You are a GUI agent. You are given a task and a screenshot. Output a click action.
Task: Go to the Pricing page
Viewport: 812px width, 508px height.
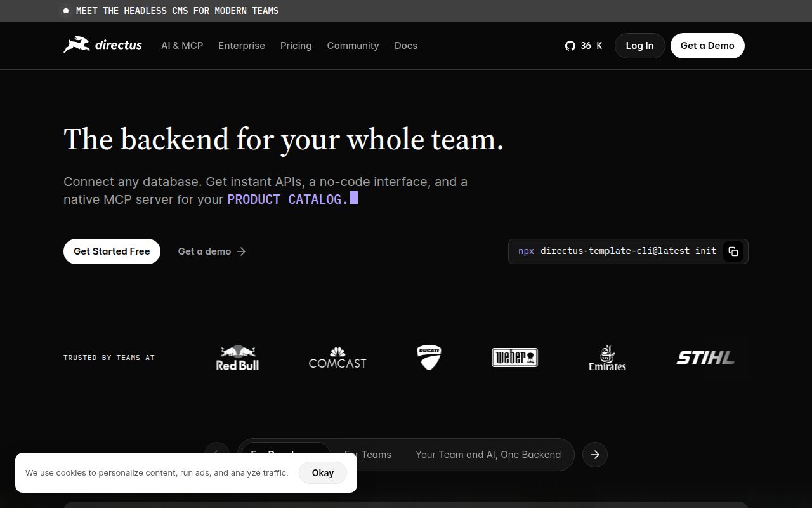(x=296, y=46)
